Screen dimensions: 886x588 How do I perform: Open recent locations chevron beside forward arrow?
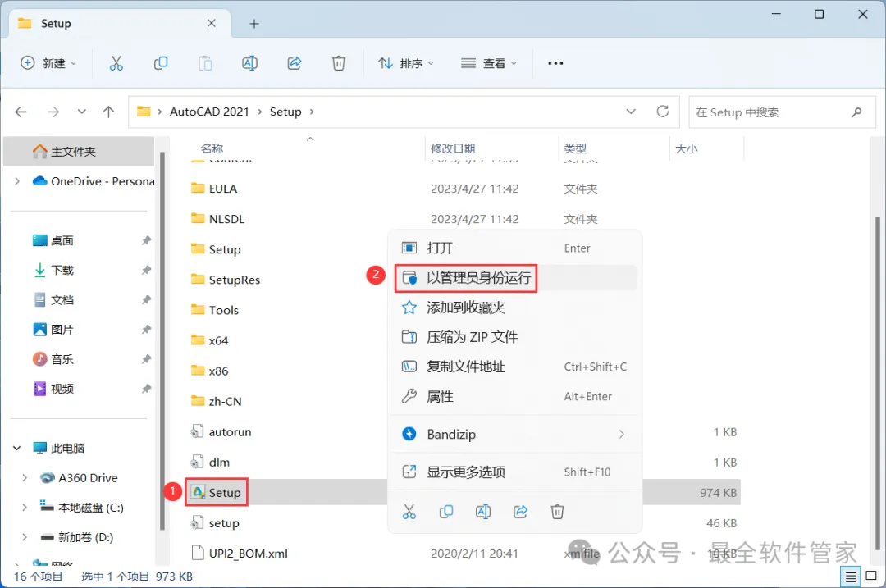click(x=82, y=112)
